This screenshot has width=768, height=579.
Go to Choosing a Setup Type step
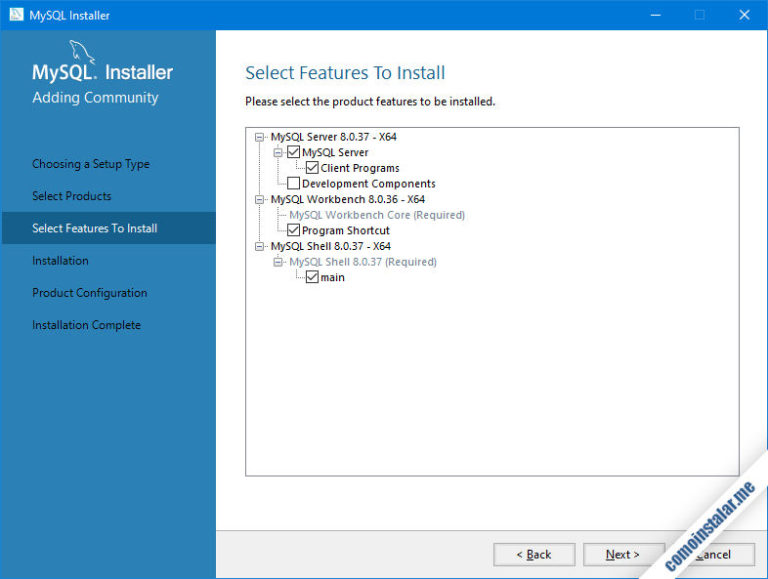[91, 164]
